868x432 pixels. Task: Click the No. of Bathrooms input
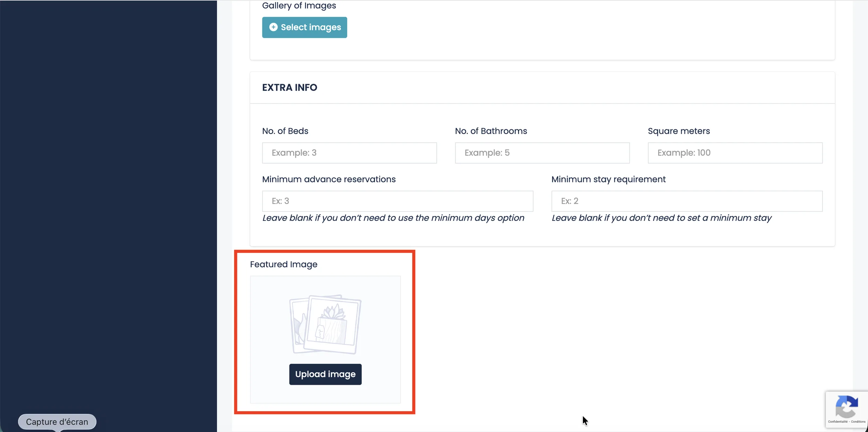point(542,153)
